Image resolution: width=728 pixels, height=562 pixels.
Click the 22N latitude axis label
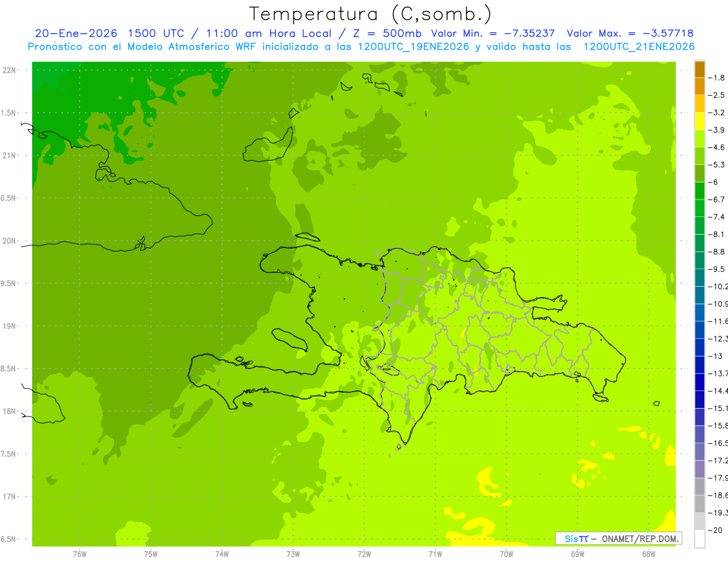coord(10,70)
